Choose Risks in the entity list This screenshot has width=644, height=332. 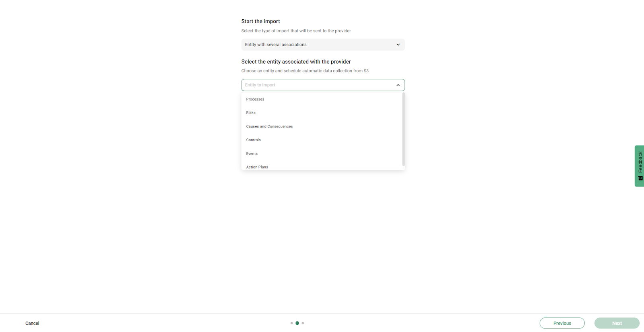(x=251, y=113)
